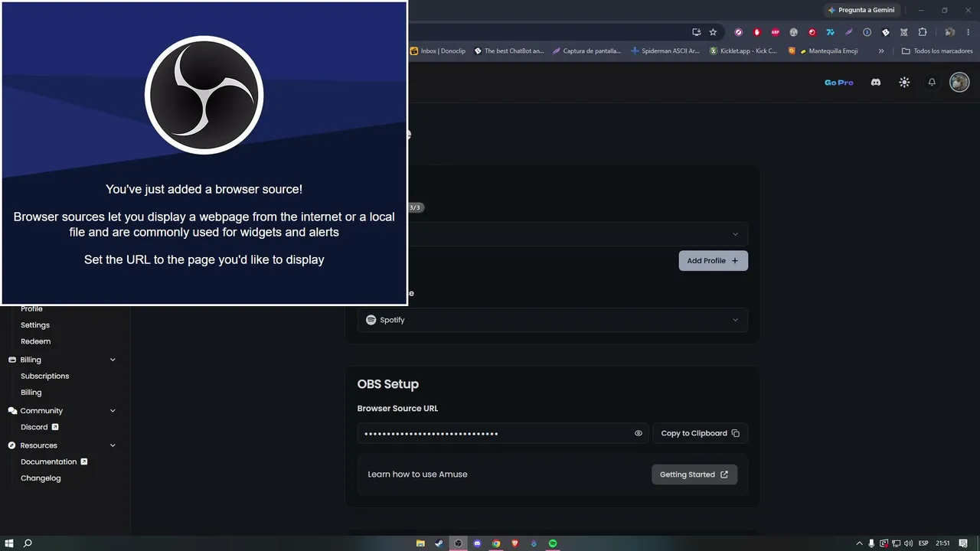The height and width of the screenshot is (551, 980).
Task: Open Brave browser from the taskbar
Action: (515, 543)
